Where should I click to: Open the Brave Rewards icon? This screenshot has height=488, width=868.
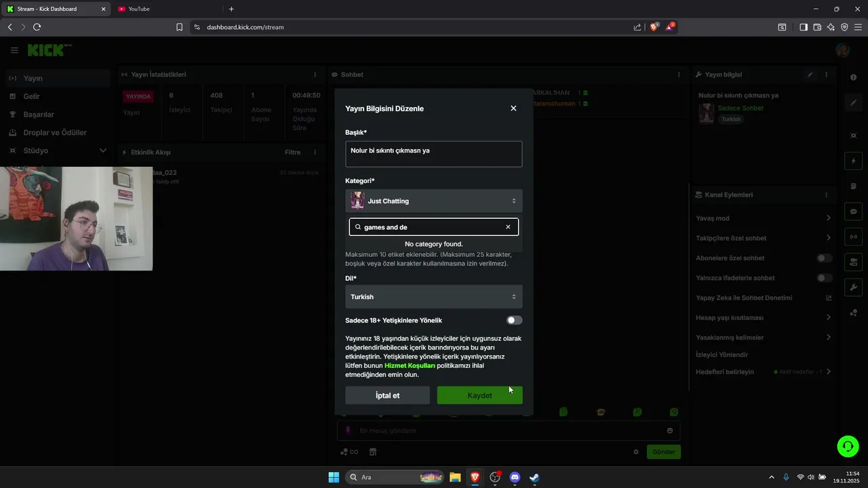click(671, 27)
